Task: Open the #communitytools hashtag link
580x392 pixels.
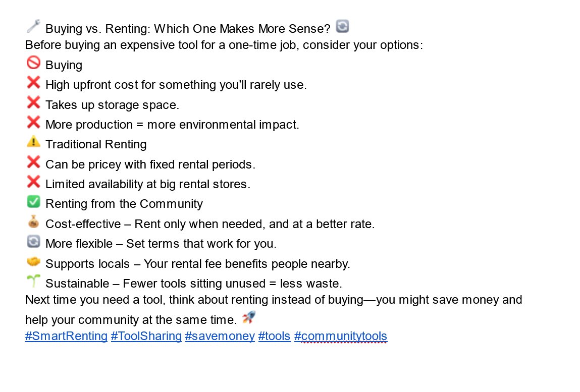Action: pyautogui.click(x=340, y=336)
